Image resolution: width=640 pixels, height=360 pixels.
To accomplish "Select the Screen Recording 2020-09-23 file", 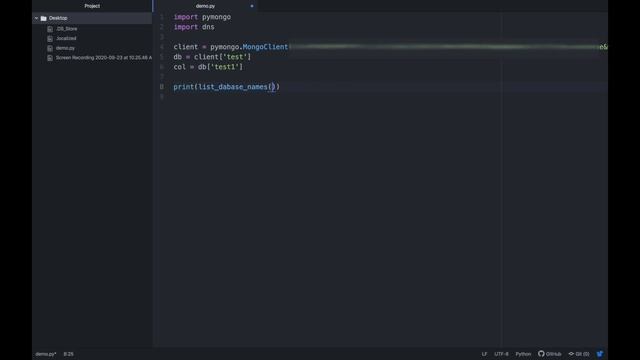I will [104, 58].
